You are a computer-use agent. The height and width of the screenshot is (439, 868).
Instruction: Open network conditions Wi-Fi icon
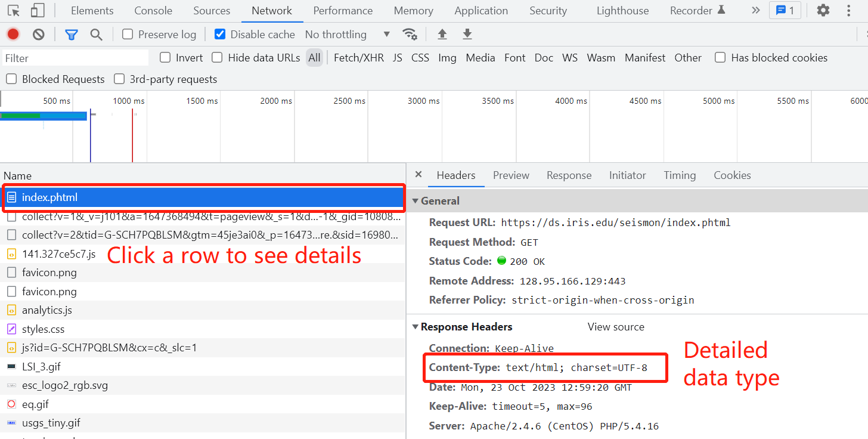click(410, 34)
